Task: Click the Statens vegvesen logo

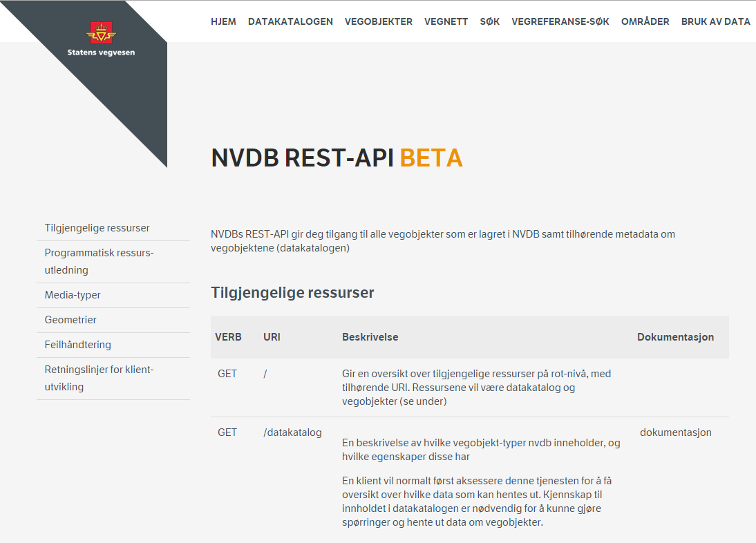Action: (x=102, y=39)
